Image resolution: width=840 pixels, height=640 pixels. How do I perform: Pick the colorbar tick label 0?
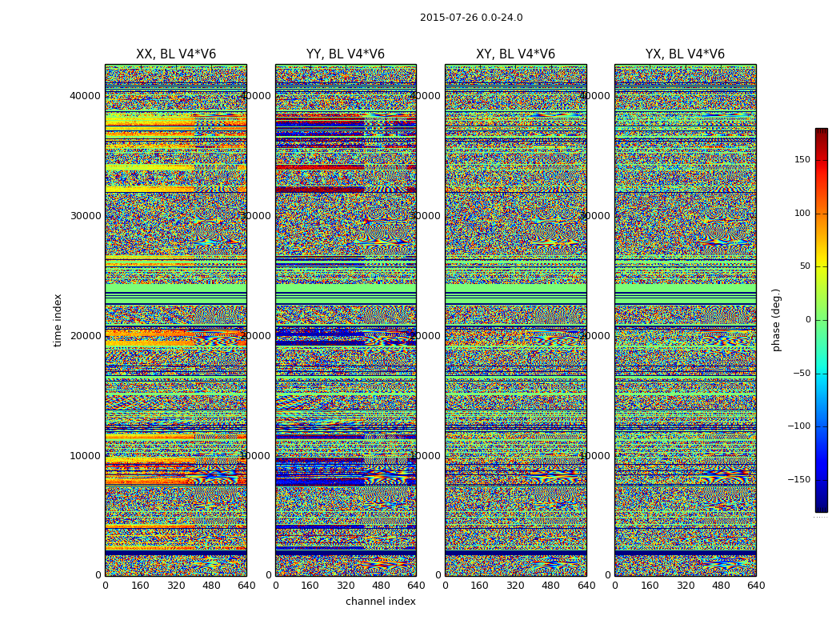[x=808, y=320]
